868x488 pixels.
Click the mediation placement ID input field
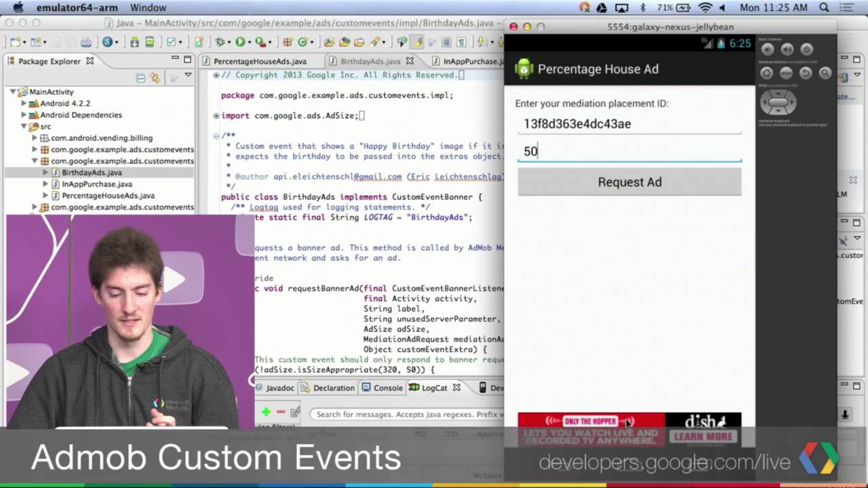pyautogui.click(x=629, y=124)
